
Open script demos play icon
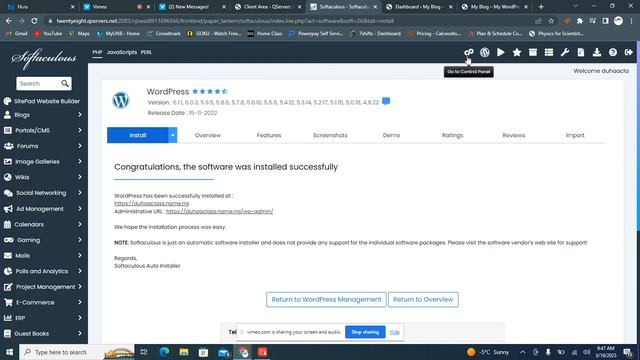[500, 52]
